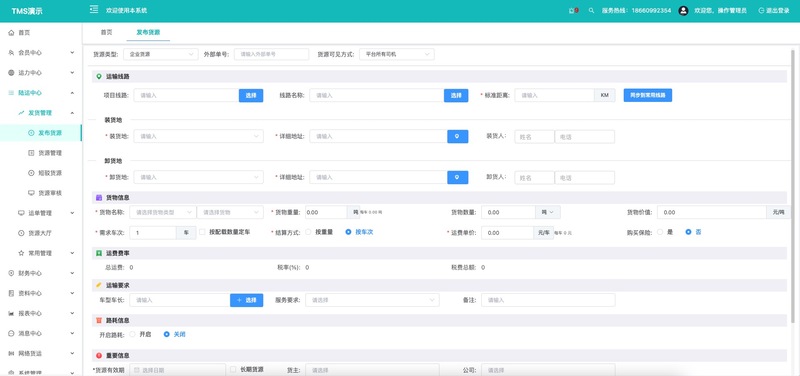Open map locator for 卸货地 detailed address
The height and width of the screenshot is (376, 800).
[x=458, y=177]
